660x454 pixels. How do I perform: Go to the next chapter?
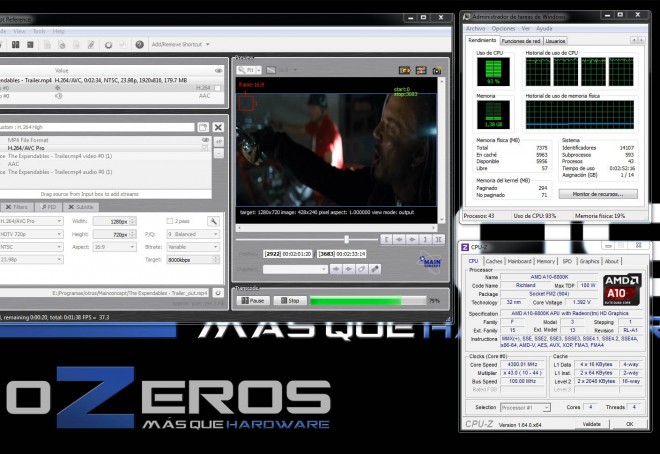click(349, 269)
